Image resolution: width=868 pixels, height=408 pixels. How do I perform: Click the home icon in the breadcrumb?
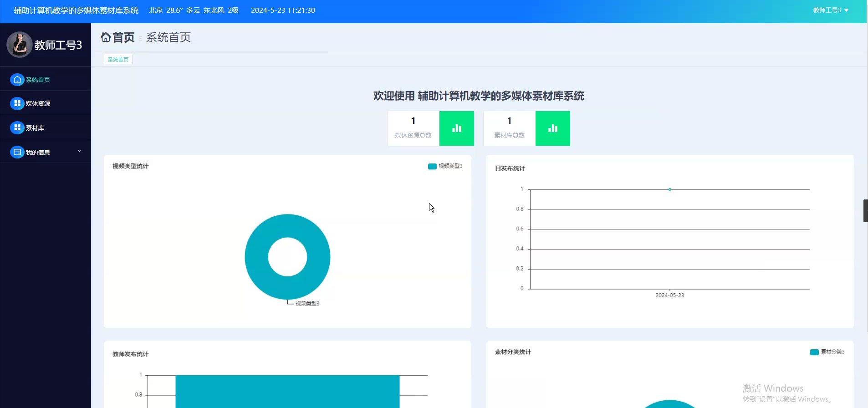106,37
